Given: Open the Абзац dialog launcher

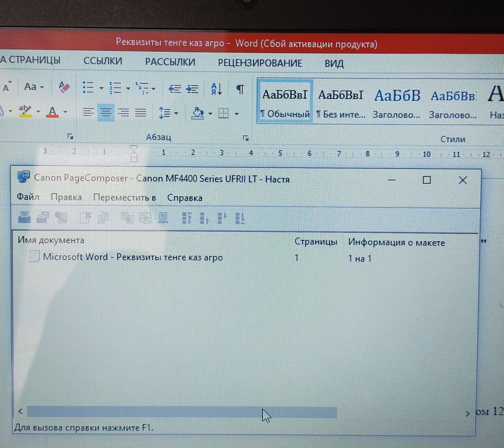Looking at the screenshot, I should click(245, 138).
